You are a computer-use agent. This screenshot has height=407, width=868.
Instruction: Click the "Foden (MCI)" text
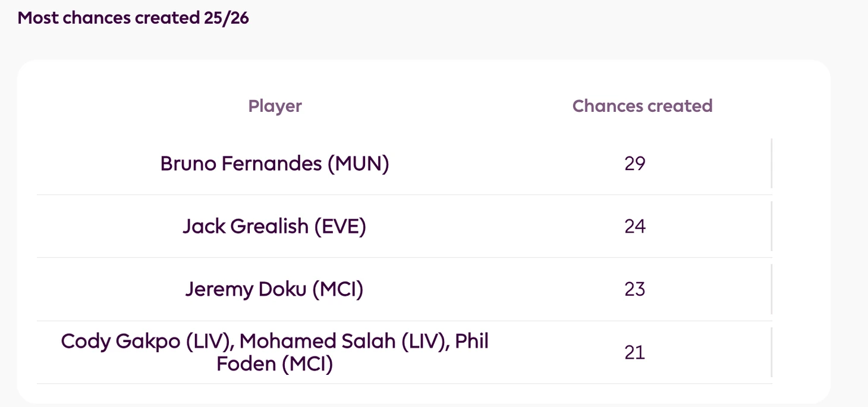(275, 364)
